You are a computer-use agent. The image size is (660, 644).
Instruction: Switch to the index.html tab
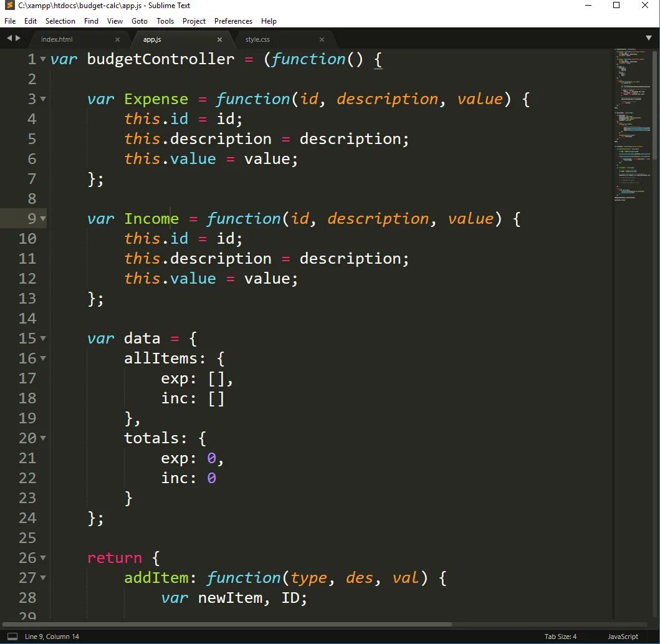(57, 39)
